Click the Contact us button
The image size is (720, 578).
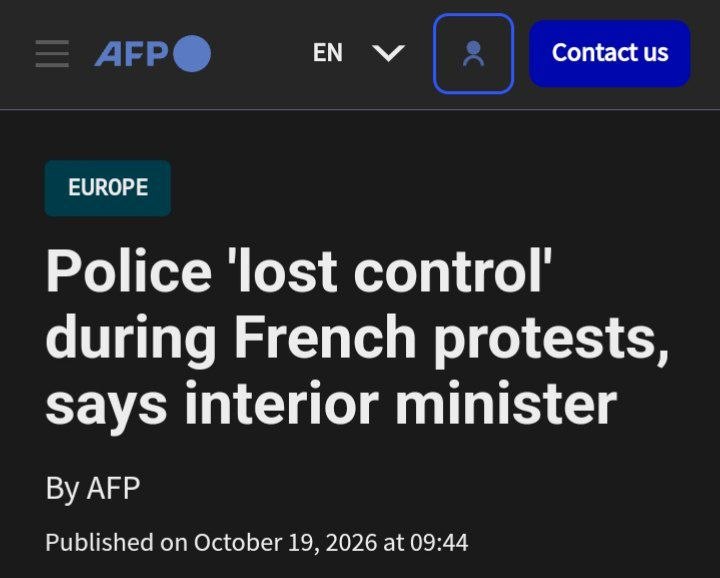610,53
